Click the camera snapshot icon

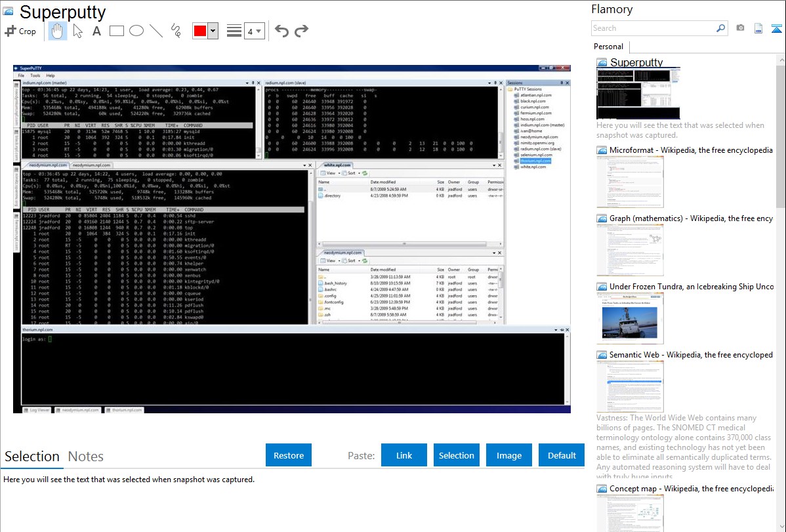740,28
